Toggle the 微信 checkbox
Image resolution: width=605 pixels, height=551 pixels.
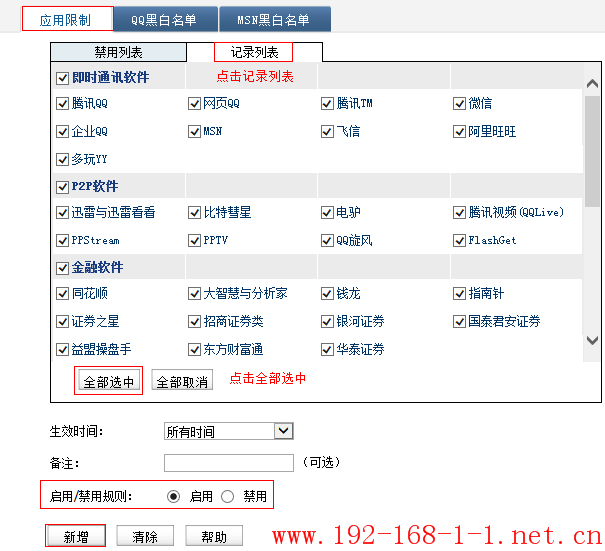pos(459,103)
